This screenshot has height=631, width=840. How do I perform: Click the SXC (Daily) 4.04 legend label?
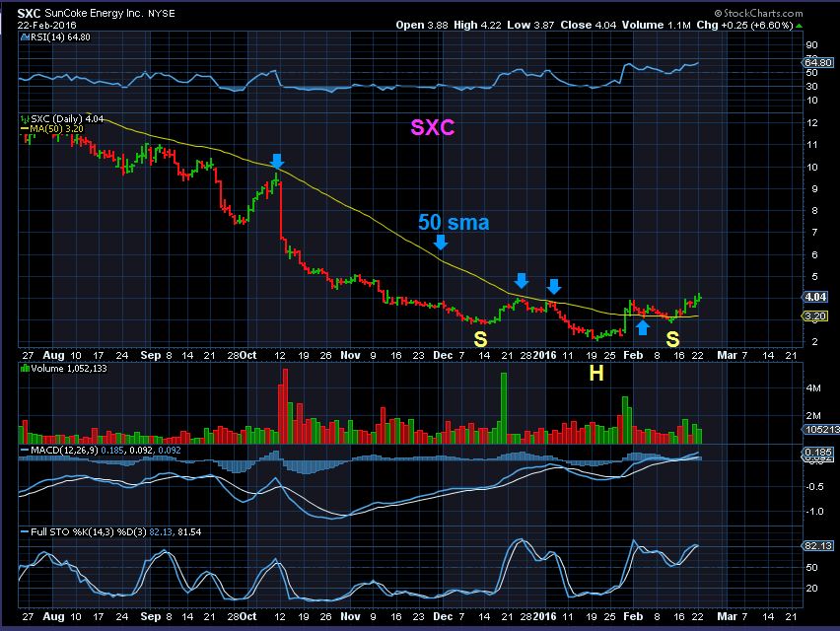point(67,119)
